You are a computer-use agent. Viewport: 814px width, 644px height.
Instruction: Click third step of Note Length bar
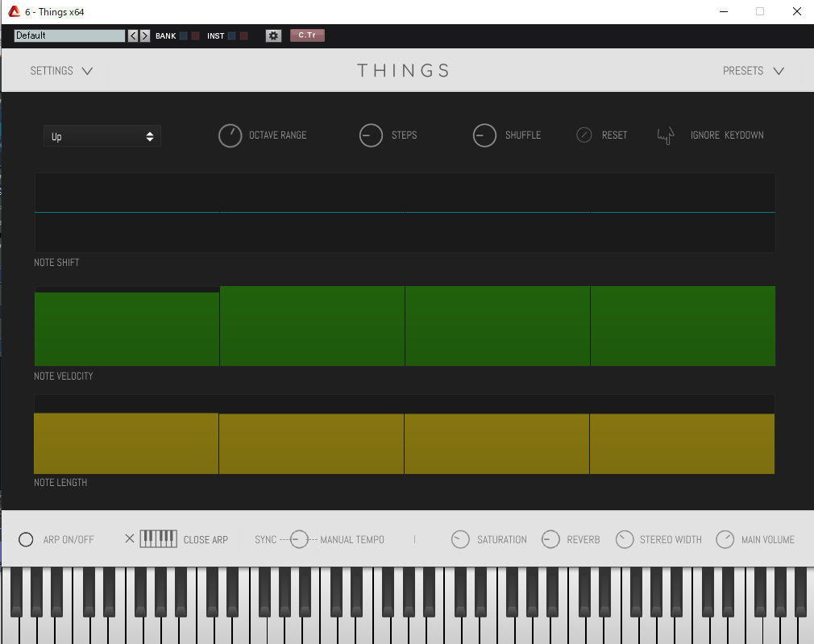pyautogui.click(x=496, y=443)
